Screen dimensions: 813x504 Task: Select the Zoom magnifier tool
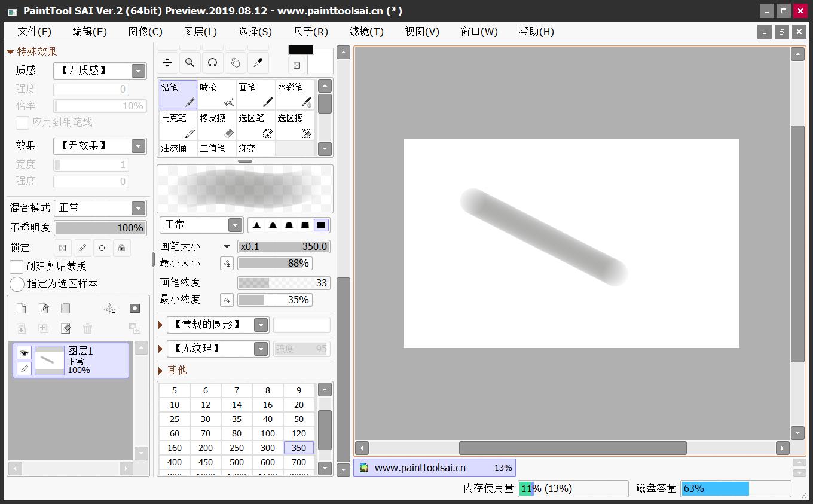click(x=190, y=62)
